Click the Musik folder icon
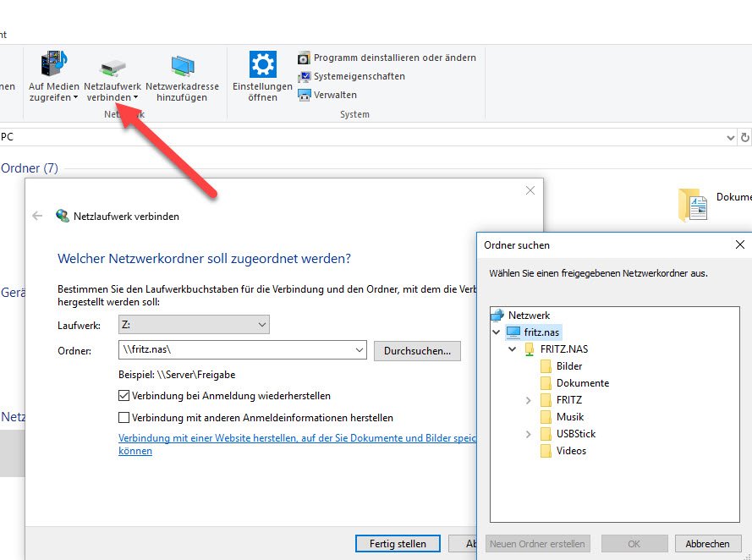 click(x=546, y=417)
